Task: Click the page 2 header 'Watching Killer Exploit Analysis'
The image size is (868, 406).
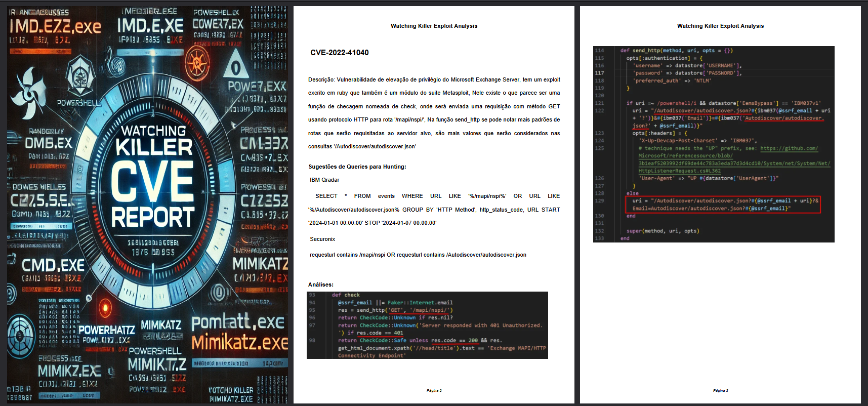Action: coord(434,26)
